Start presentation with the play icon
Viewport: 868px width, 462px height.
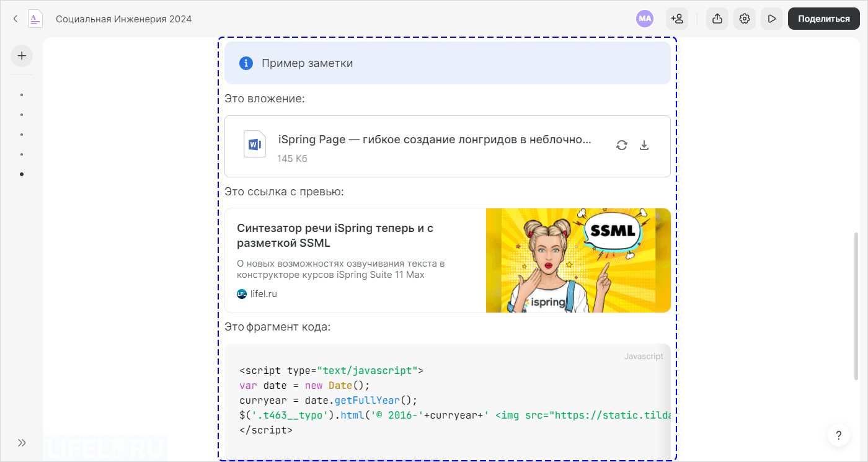tap(771, 19)
